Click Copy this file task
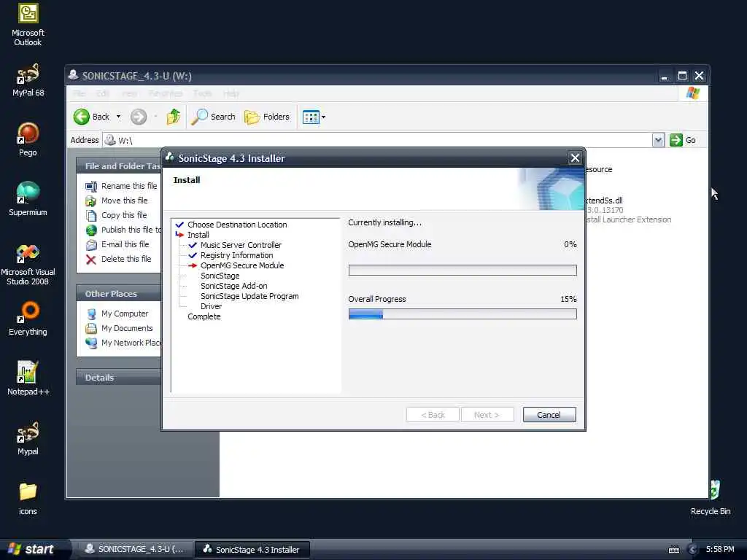The width and height of the screenshot is (747, 560). pos(116,215)
